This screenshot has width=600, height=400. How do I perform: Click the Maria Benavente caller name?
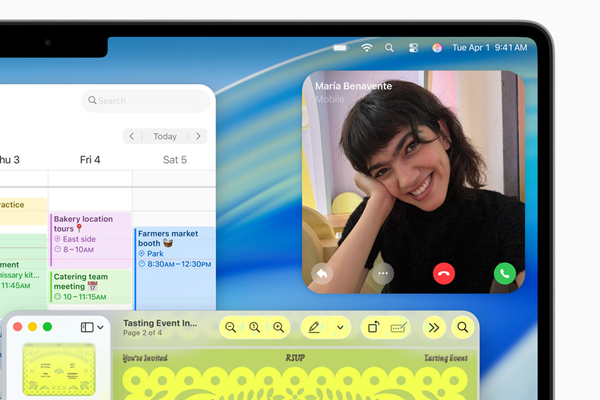(353, 86)
